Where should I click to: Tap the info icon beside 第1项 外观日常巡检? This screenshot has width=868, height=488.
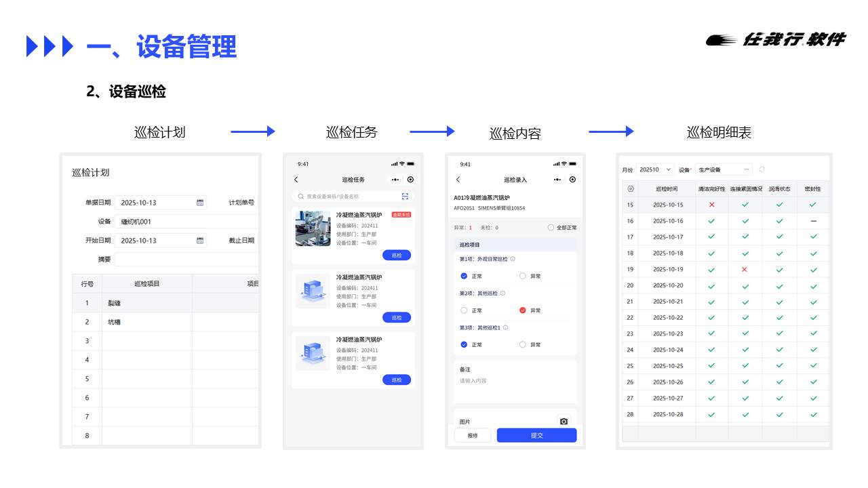click(x=513, y=259)
